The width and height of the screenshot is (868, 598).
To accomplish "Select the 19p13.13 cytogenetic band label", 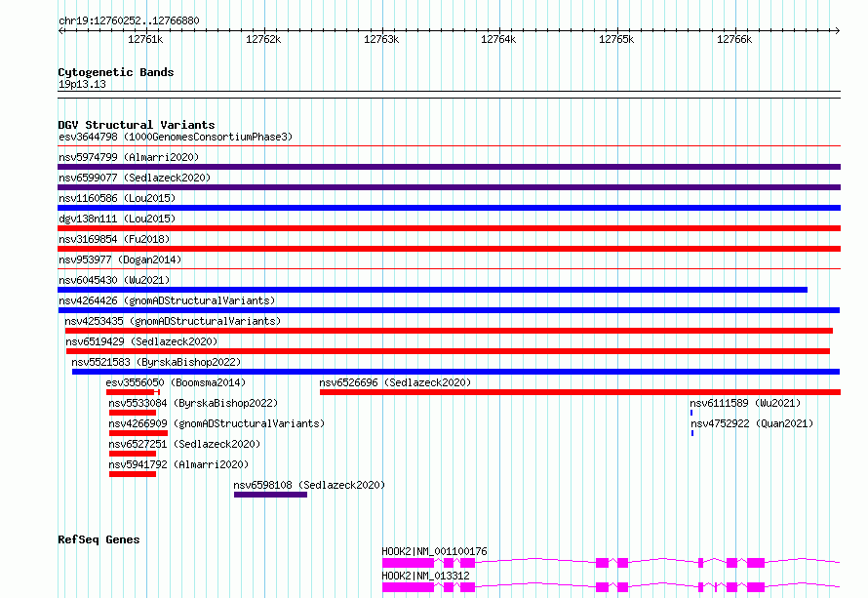I will [x=82, y=85].
